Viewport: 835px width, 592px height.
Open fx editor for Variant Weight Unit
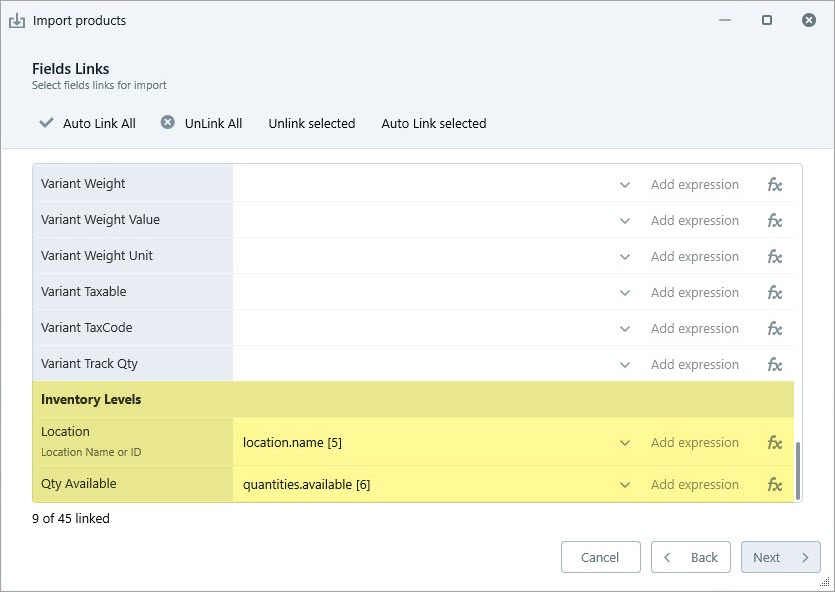point(774,257)
